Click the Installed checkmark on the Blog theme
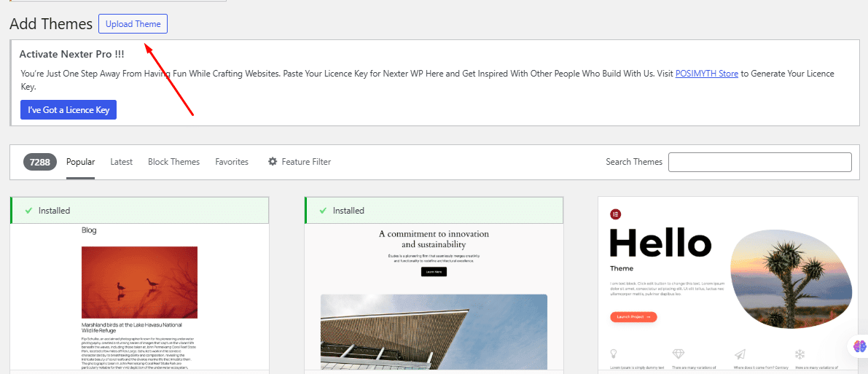 coord(28,211)
